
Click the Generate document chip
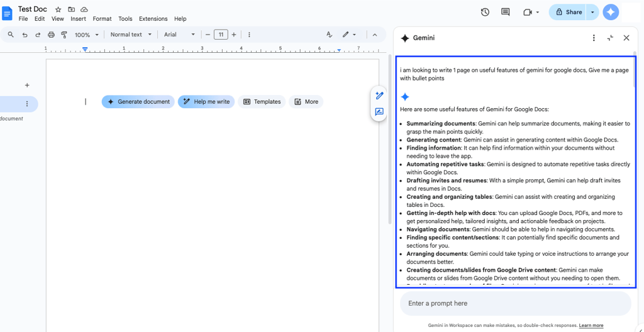pos(138,101)
